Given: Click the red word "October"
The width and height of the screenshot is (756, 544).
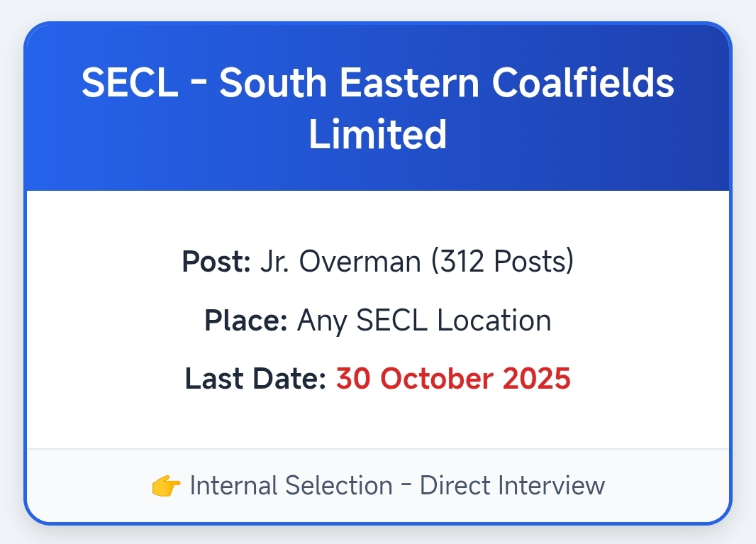Looking at the screenshot, I should coord(435,379).
